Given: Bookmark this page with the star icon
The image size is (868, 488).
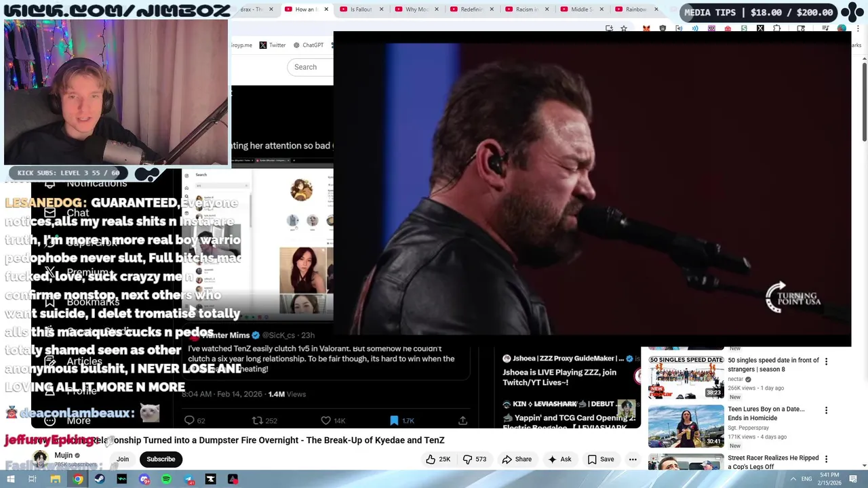Looking at the screenshot, I should tap(624, 28).
